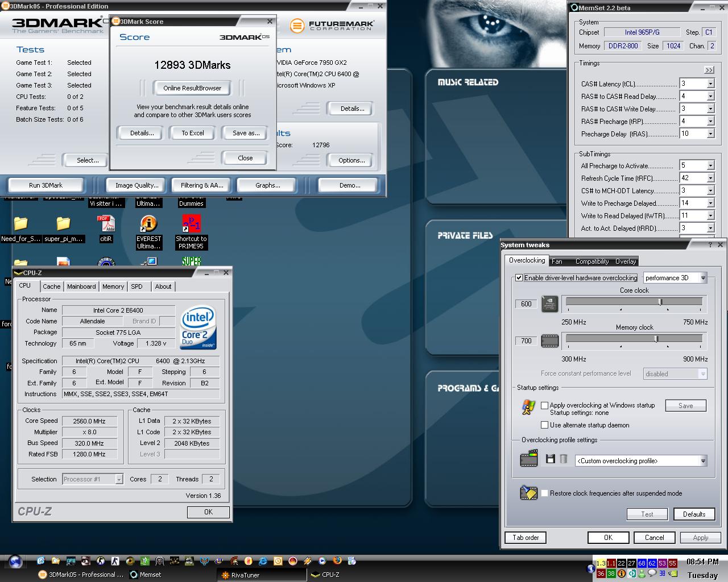
Task: Check Restore clock frequencies after suspended mode
Action: (544, 493)
